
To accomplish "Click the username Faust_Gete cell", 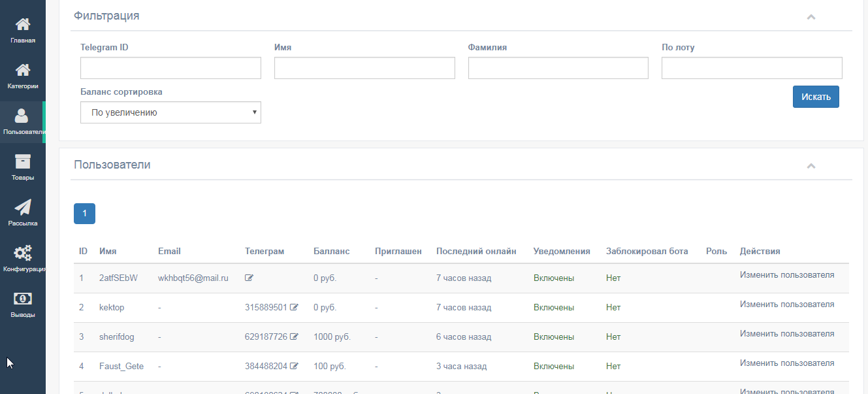I will click(121, 366).
